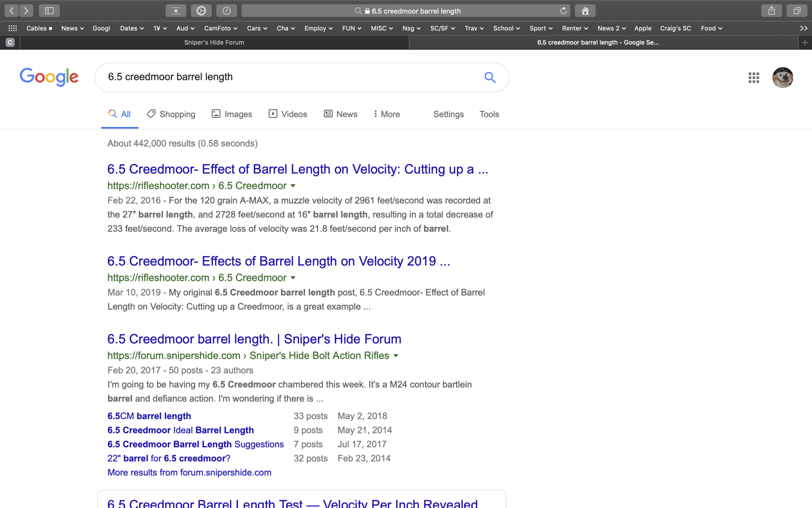Image resolution: width=812 pixels, height=508 pixels.
Task: Open the Cutting up a Creedmoor result
Action: [298, 169]
